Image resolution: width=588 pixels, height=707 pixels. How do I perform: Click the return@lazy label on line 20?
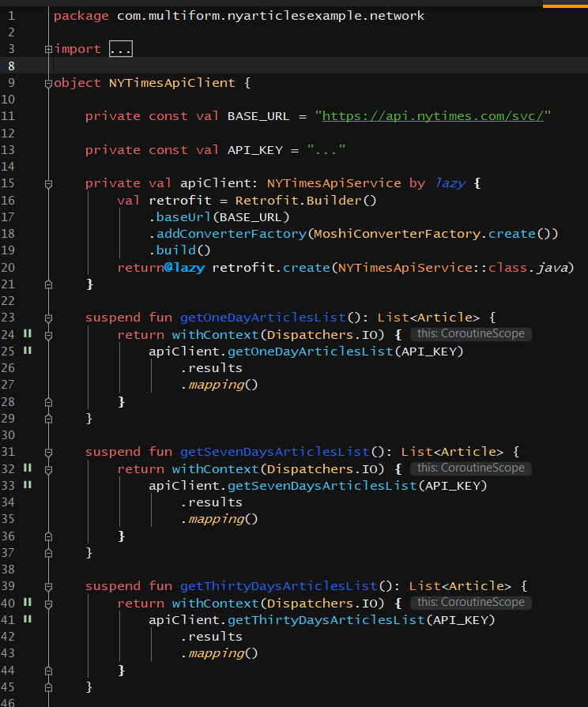pos(160,268)
